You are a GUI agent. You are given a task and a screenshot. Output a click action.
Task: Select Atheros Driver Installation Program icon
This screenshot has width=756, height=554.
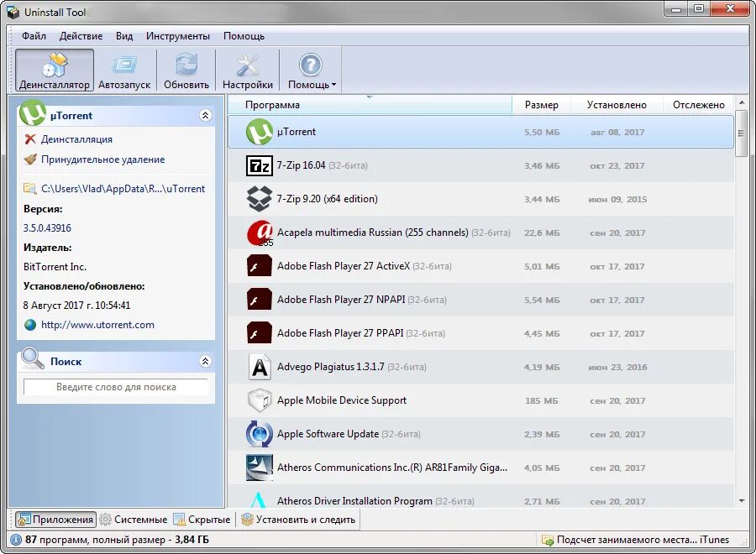pyautogui.click(x=260, y=499)
